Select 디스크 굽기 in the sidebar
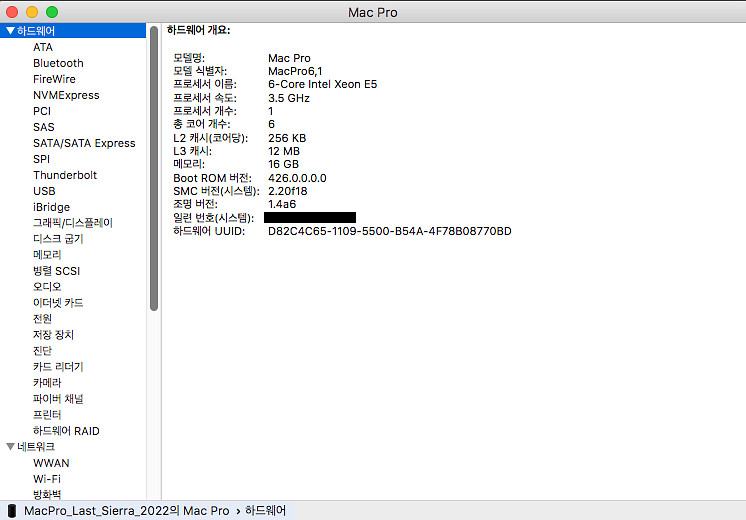The image size is (746, 520). pos(58,239)
